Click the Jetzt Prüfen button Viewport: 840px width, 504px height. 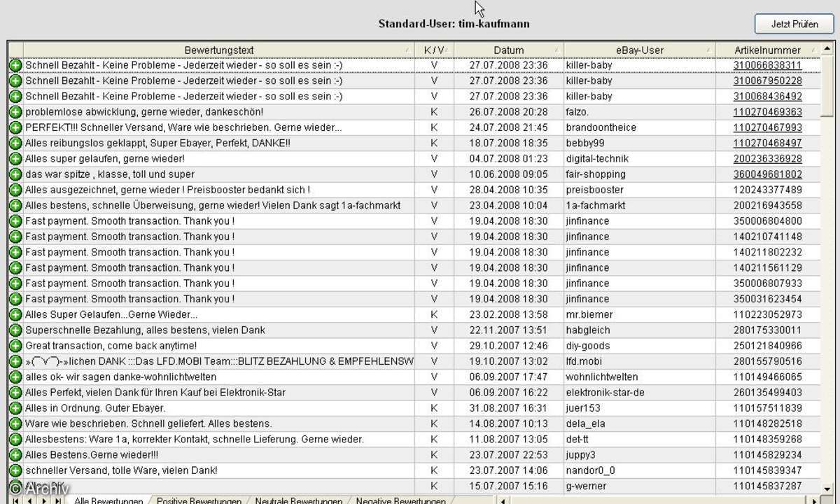coord(794,24)
